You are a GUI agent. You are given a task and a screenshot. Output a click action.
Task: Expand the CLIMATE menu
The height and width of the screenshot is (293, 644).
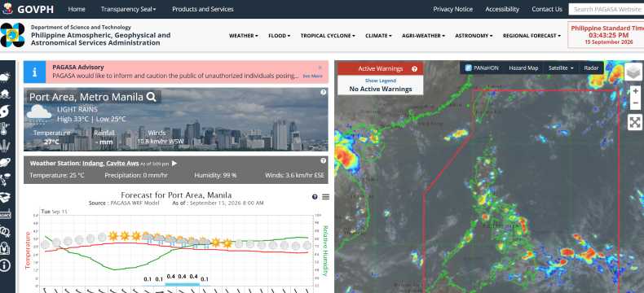click(378, 36)
